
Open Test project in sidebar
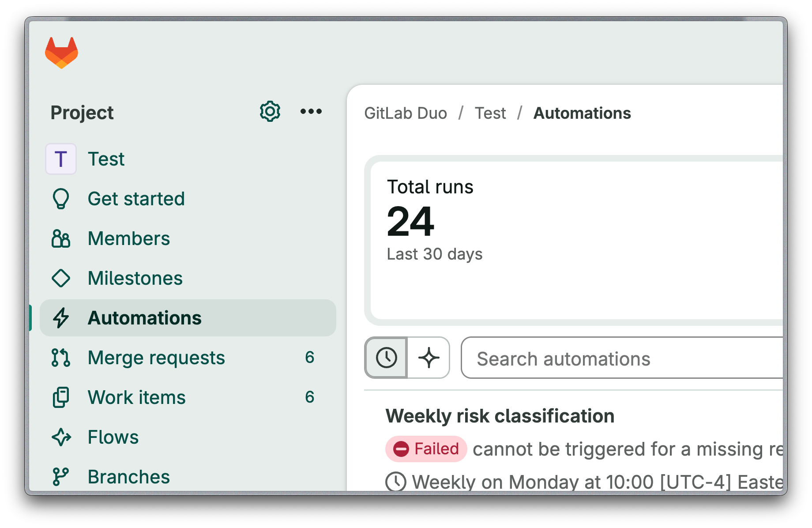[188, 159]
